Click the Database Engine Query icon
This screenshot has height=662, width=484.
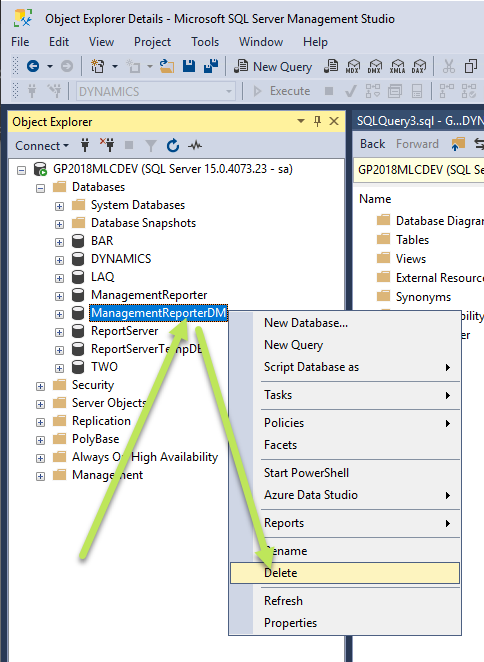click(x=331, y=66)
